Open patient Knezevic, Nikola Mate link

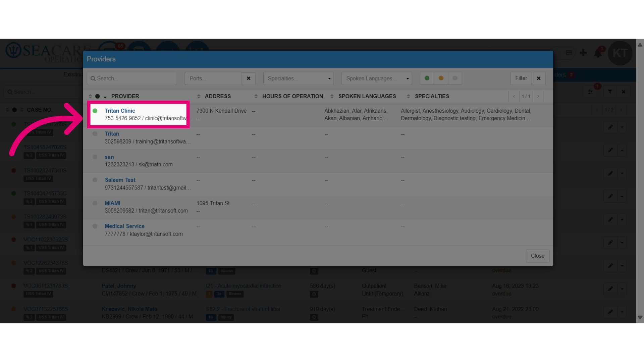point(129,309)
